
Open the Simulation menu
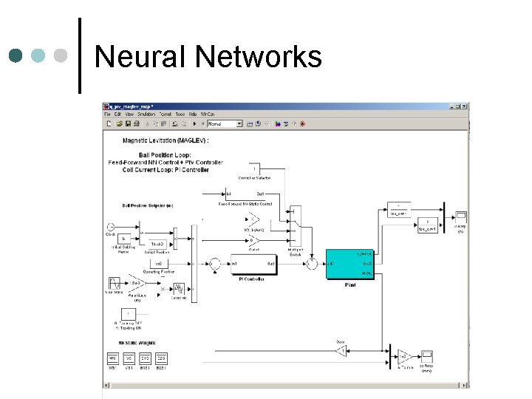[146, 115]
